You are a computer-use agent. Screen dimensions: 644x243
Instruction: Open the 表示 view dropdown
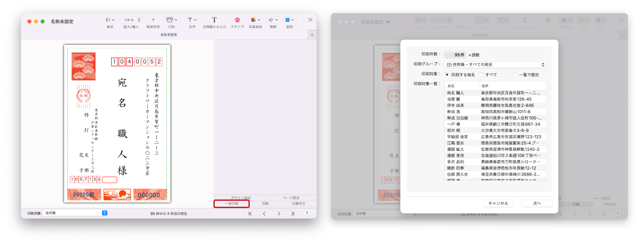(110, 20)
